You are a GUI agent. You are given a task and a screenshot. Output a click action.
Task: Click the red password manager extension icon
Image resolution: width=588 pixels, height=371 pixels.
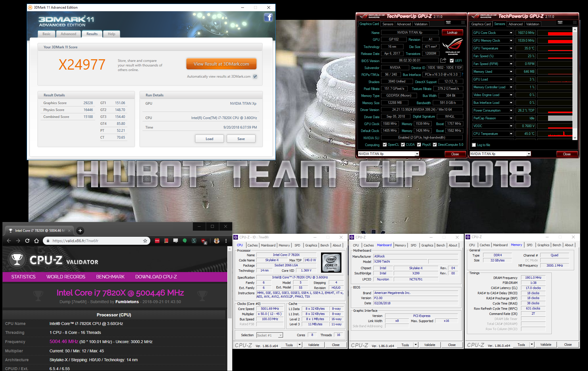coord(157,241)
